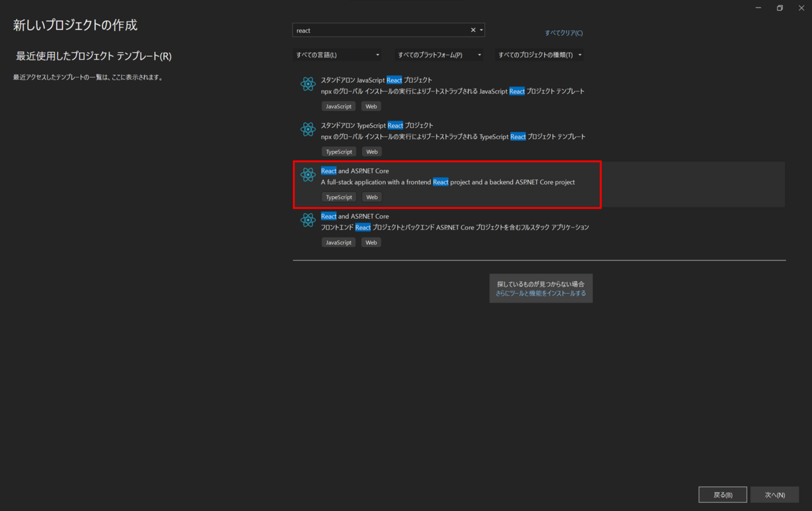Click the 戻る(B) button
This screenshot has width=812, height=511.
pos(723,495)
